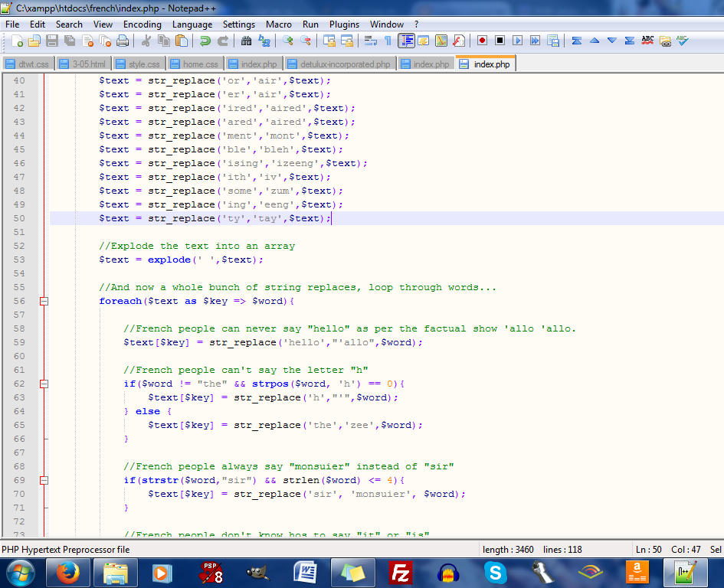Print the file with the Print icon
This screenshot has width=724, height=588.
point(123,41)
